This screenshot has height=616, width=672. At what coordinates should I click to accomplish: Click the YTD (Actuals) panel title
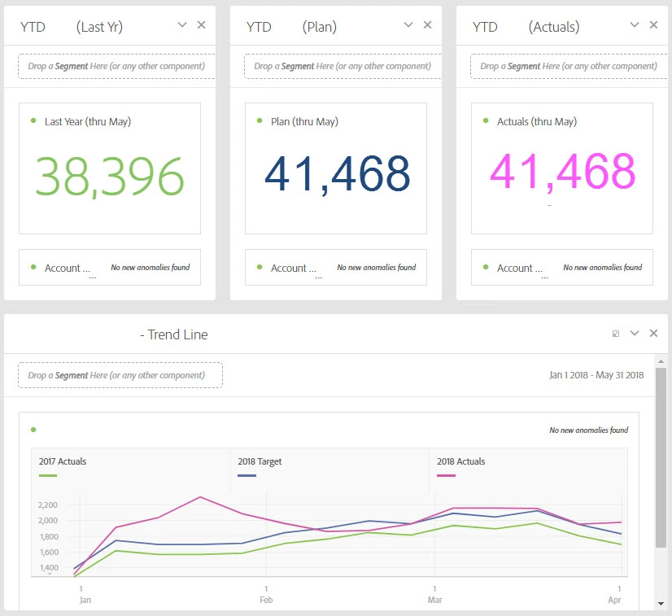coord(526,27)
